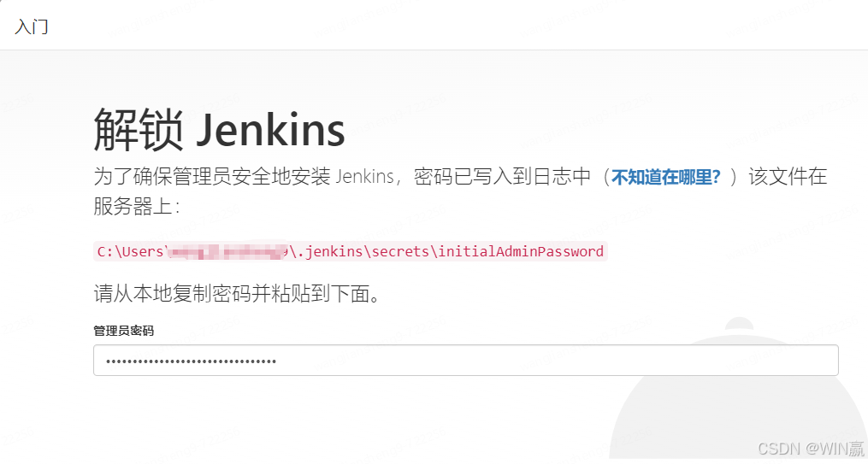868x464 pixels.
Task: Click the 入门 header title
Action: tap(31, 26)
